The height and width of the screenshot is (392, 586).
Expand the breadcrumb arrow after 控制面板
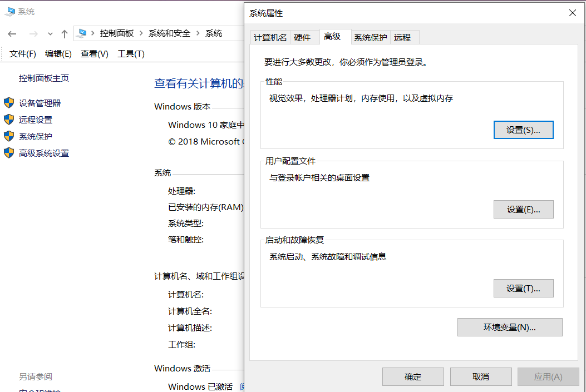(141, 33)
